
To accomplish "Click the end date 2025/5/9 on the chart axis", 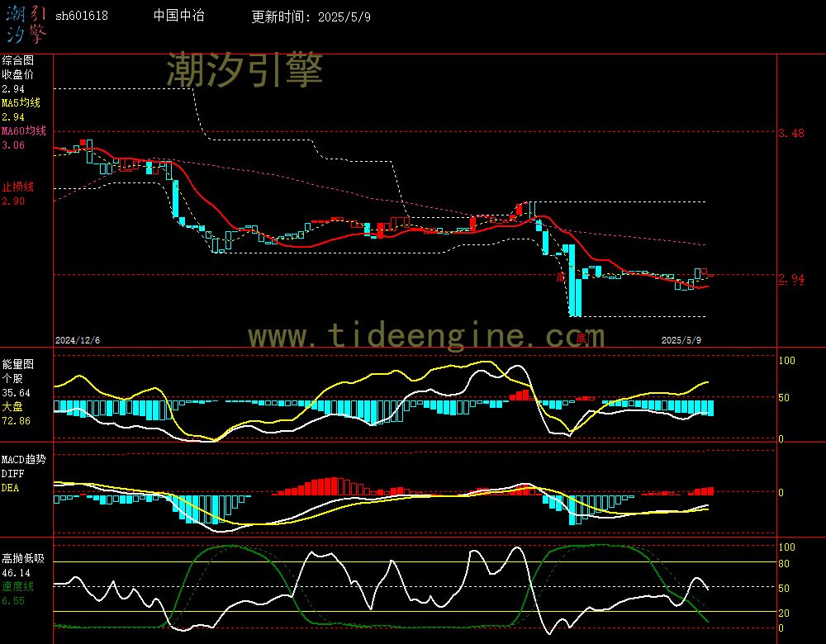I will click(681, 340).
